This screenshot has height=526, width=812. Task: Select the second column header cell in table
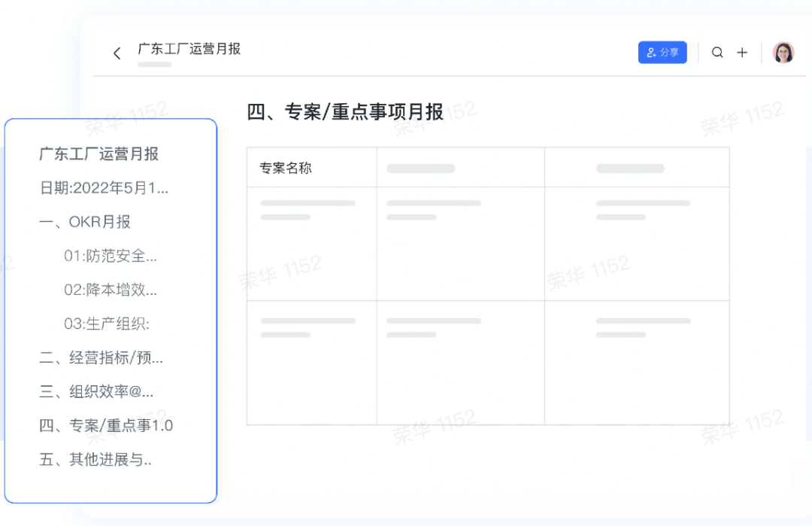(x=460, y=167)
